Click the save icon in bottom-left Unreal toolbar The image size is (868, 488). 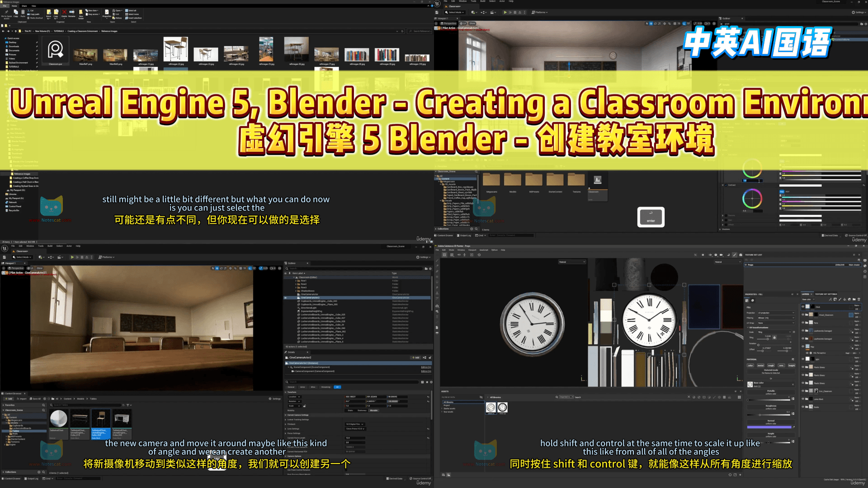4,257
